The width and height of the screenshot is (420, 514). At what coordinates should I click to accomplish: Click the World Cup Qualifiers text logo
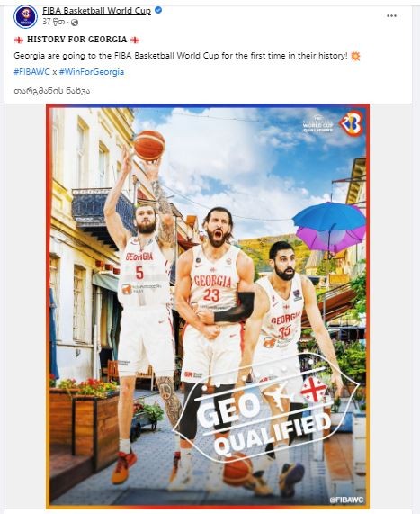[317, 124]
